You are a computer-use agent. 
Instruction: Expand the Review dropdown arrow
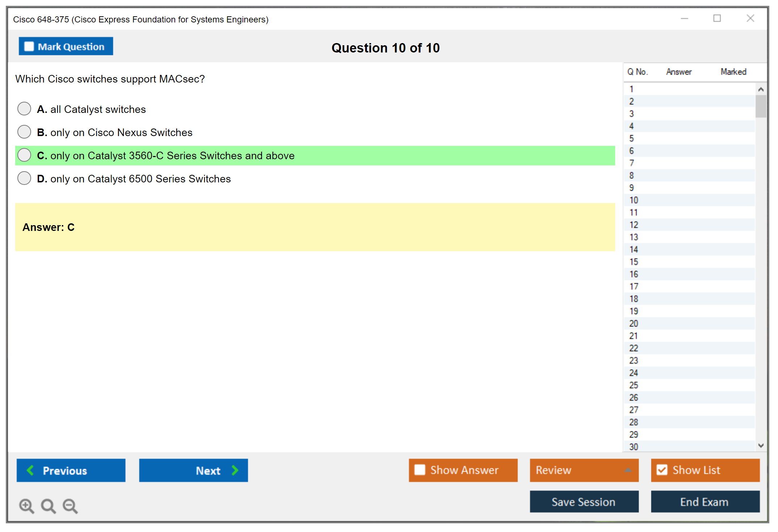(x=628, y=470)
